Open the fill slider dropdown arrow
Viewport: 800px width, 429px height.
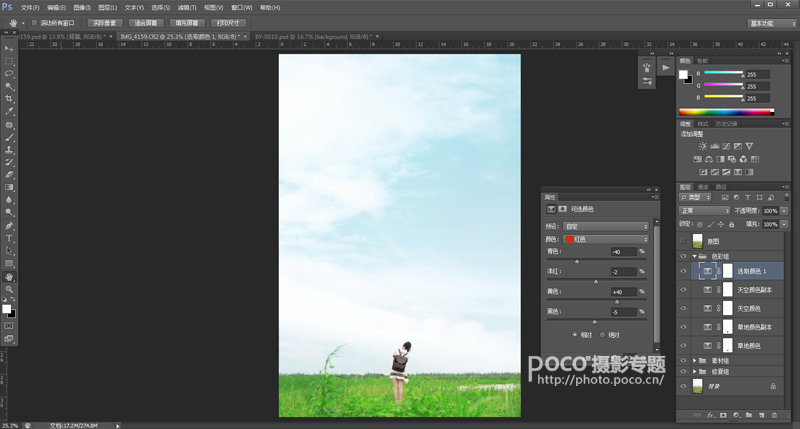pyautogui.click(x=784, y=224)
